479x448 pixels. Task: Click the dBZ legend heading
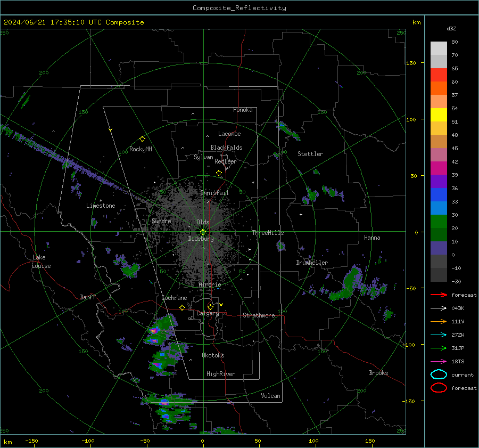pos(451,29)
